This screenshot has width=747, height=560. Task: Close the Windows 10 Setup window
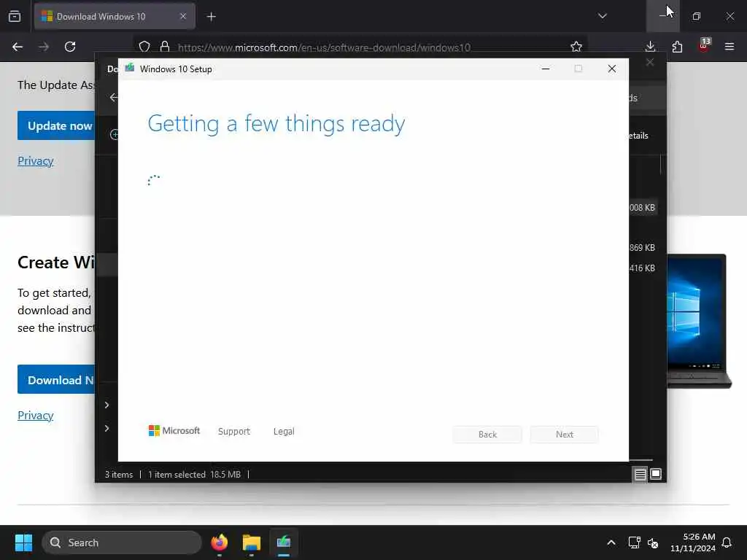[612, 69]
